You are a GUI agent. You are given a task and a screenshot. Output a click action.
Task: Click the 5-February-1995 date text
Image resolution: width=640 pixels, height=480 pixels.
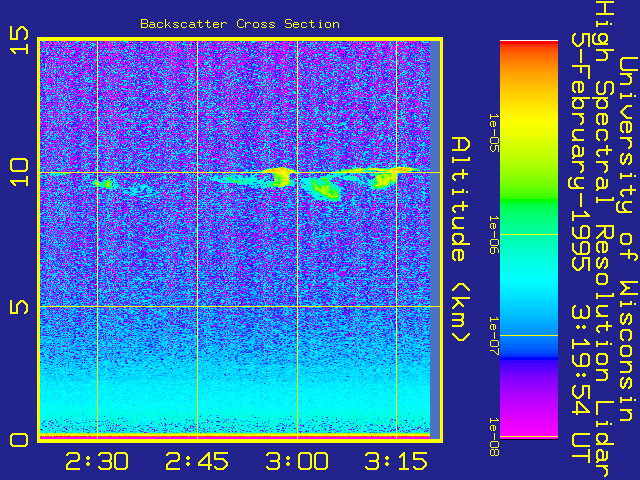click(x=580, y=151)
